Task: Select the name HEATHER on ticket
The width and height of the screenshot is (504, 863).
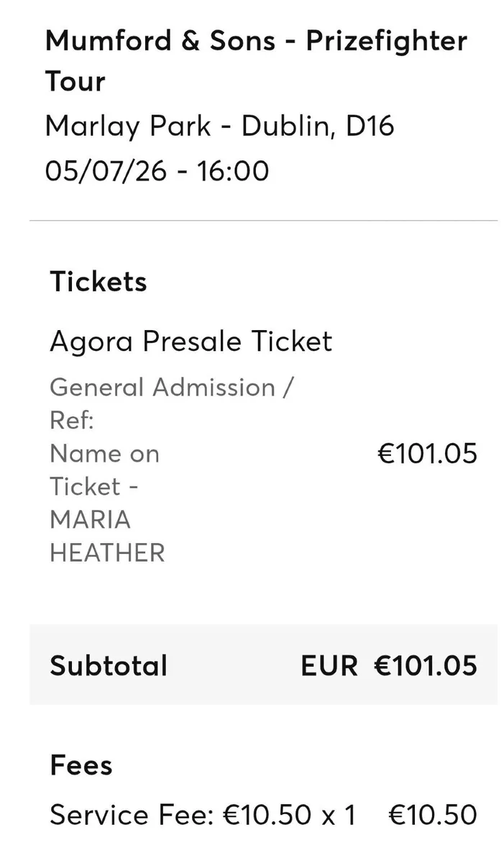Action: pos(107,553)
